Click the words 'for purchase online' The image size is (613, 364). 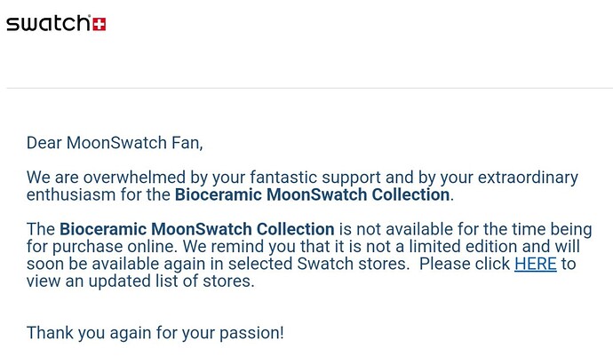[x=102, y=247]
